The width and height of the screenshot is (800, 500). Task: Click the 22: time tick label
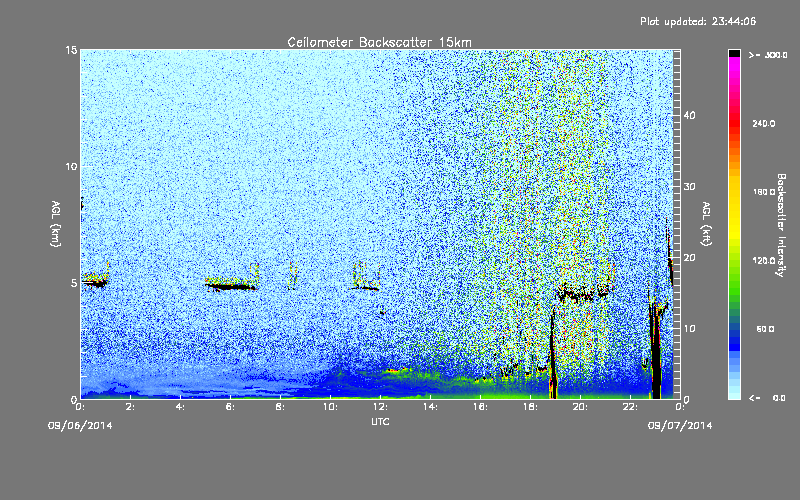pyautogui.click(x=630, y=407)
